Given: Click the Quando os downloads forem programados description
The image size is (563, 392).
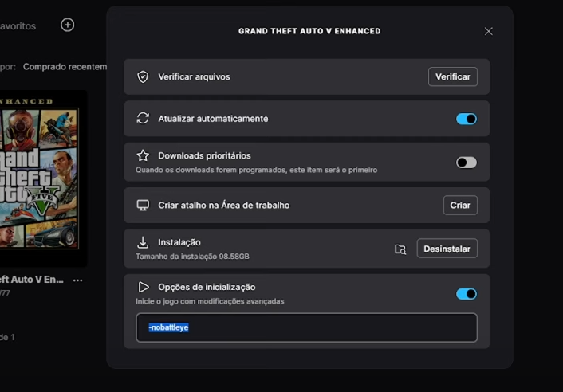Looking at the screenshot, I should pyautogui.click(x=256, y=170).
